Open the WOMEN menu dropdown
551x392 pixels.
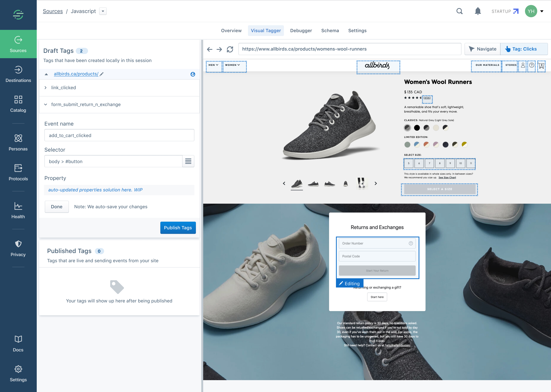(x=232, y=65)
